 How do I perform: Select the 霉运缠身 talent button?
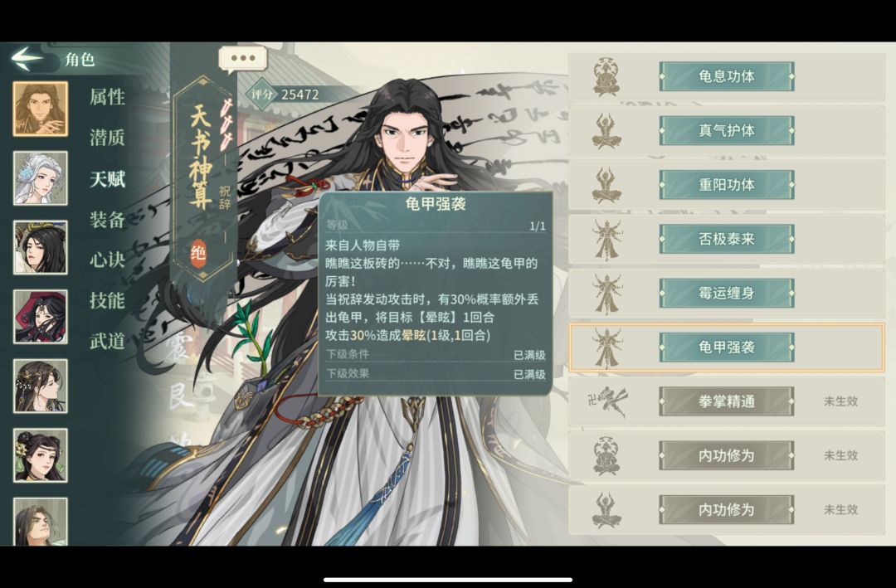point(726,293)
